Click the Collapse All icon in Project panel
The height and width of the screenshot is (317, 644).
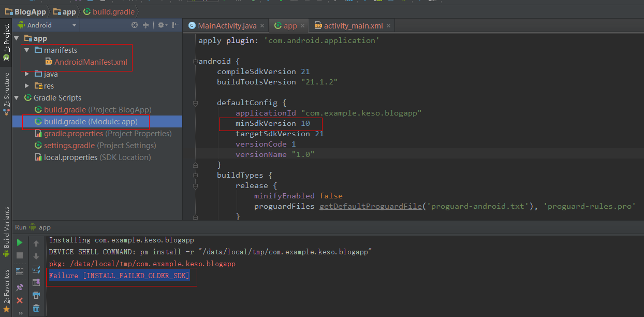point(146,25)
